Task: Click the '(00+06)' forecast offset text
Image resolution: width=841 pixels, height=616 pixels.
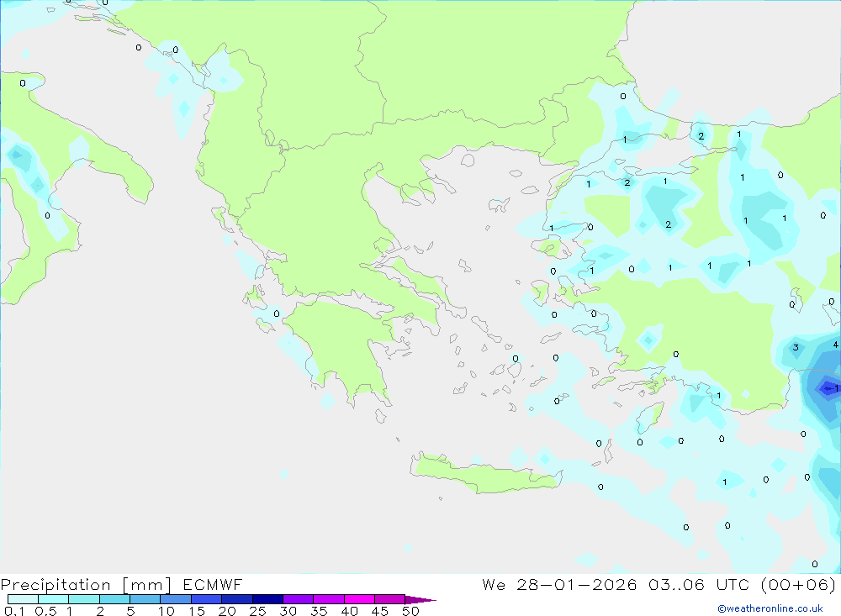Action: (799, 584)
